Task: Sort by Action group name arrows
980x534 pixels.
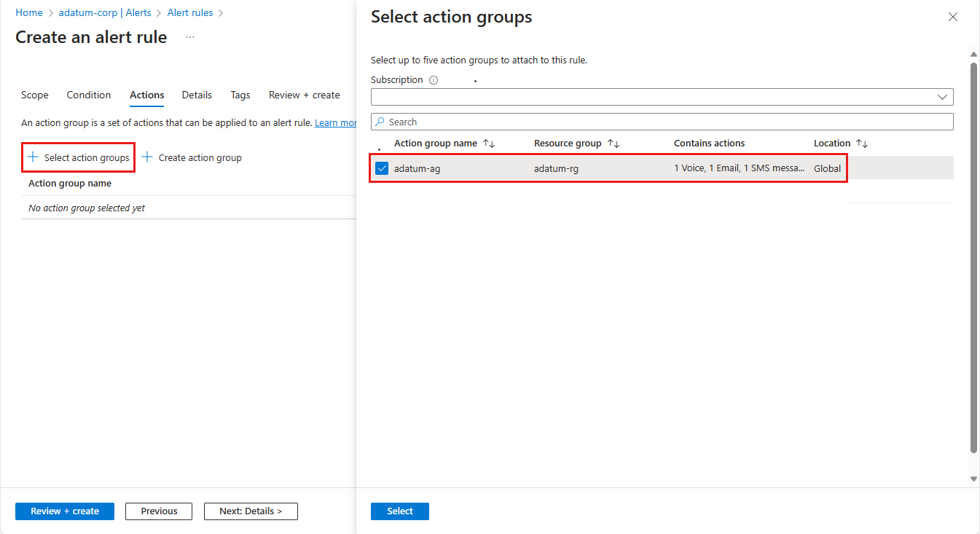Action: [489, 144]
